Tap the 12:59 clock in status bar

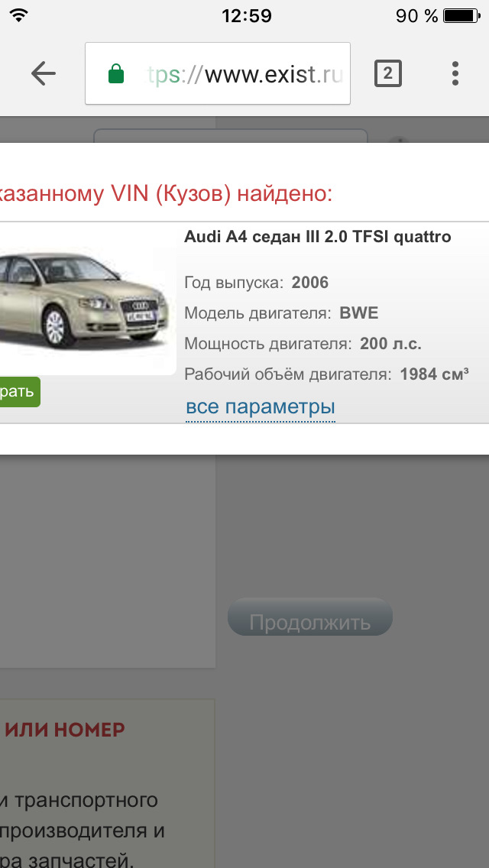click(x=247, y=15)
